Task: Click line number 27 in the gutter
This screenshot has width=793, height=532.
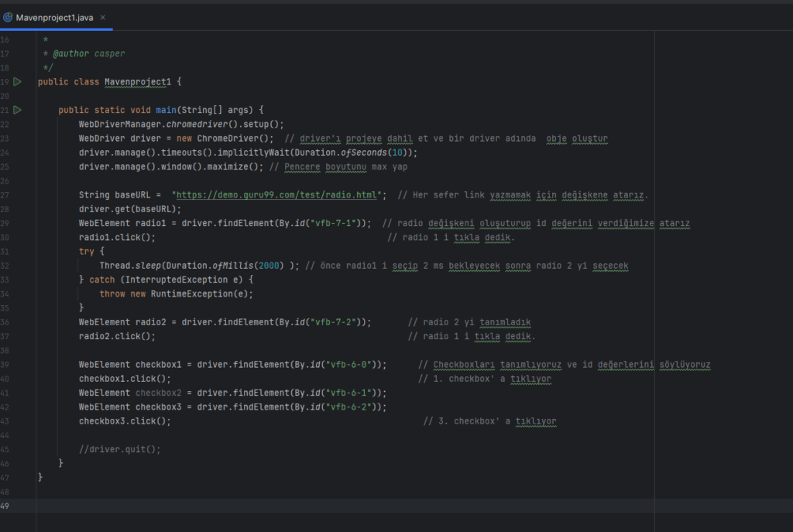Action: (x=5, y=195)
